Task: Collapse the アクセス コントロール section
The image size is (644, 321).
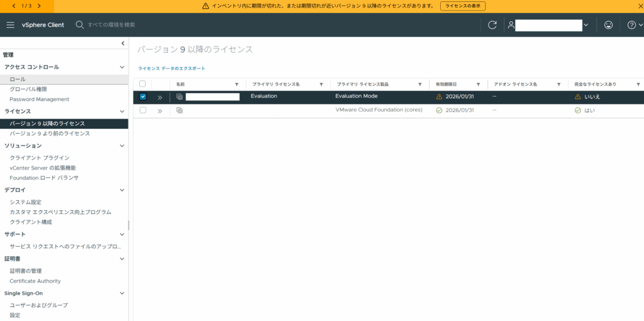Action: pyautogui.click(x=122, y=67)
